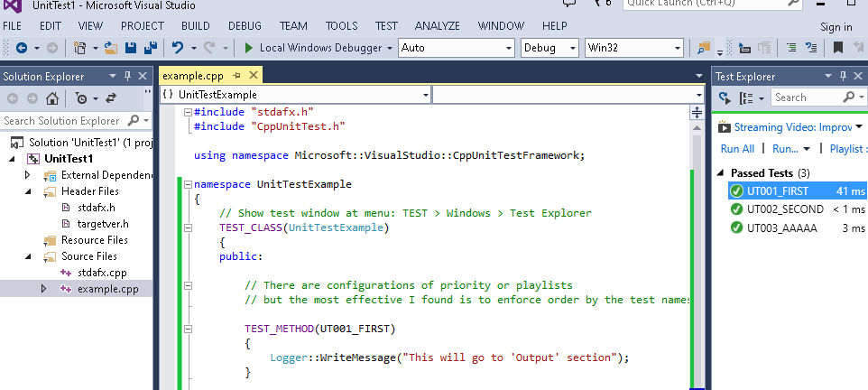The height and width of the screenshot is (390, 868).
Task: Toggle auto-hide pin on Solution Explorer
Action: tap(127, 76)
